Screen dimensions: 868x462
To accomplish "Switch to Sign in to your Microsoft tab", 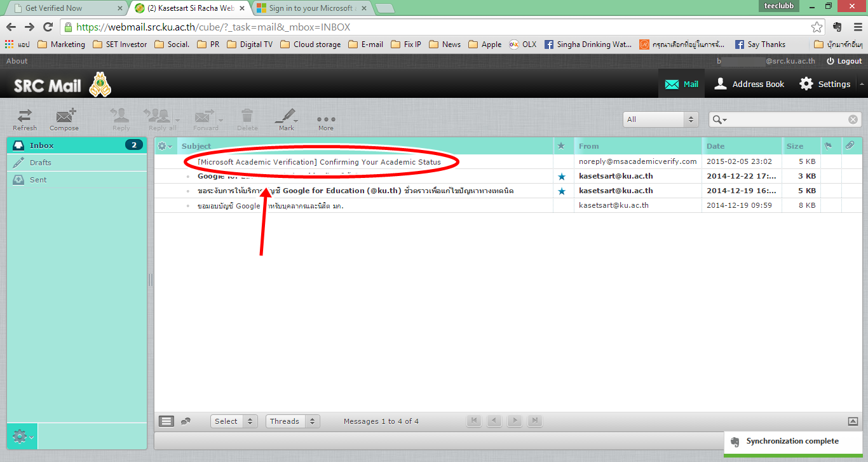I will tap(311, 8).
